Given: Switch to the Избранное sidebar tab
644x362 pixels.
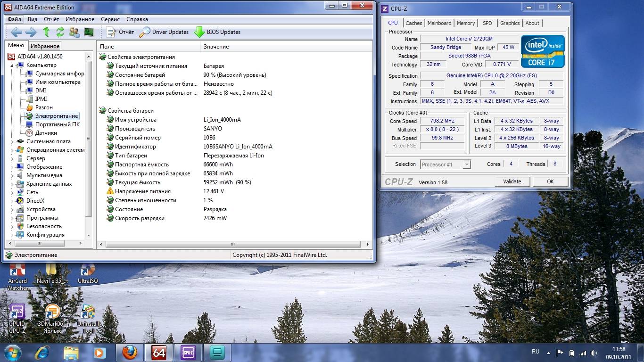Looking at the screenshot, I should (x=45, y=46).
